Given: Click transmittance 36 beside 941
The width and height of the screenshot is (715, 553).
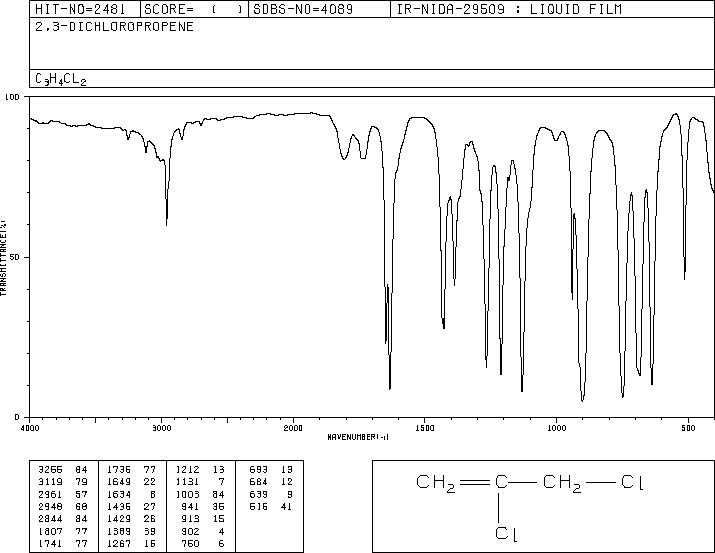Looking at the screenshot, I should pyautogui.click(x=218, y=506).
